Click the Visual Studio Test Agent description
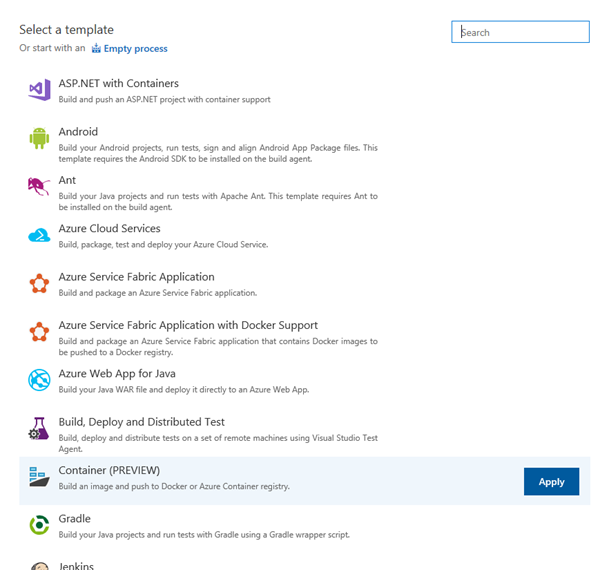The width and height of the screenshot is (609, 570). coord(218,443)
